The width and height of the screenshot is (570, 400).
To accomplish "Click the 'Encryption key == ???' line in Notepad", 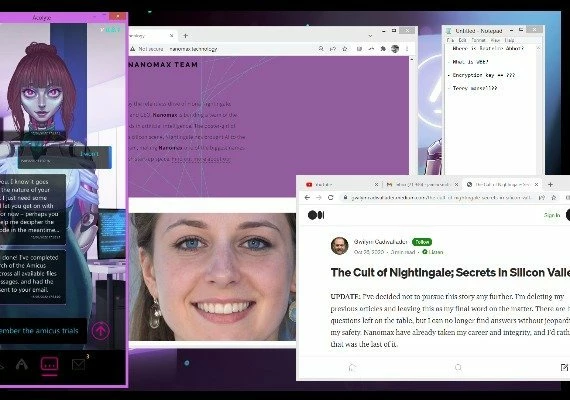I will click(x=483, y=75).
